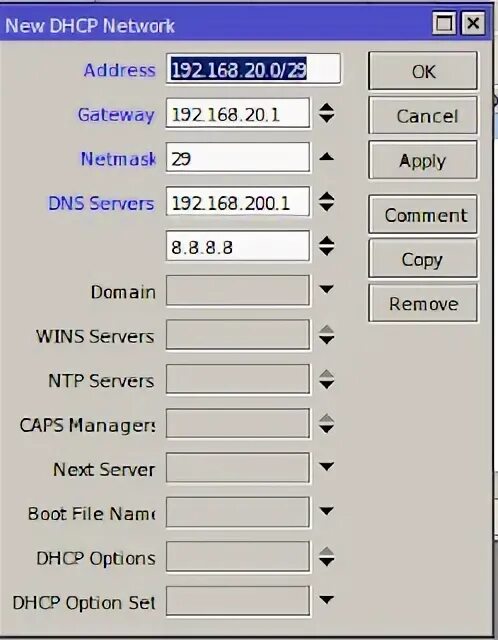Click OK to save the DHCP network

[423, 71]
